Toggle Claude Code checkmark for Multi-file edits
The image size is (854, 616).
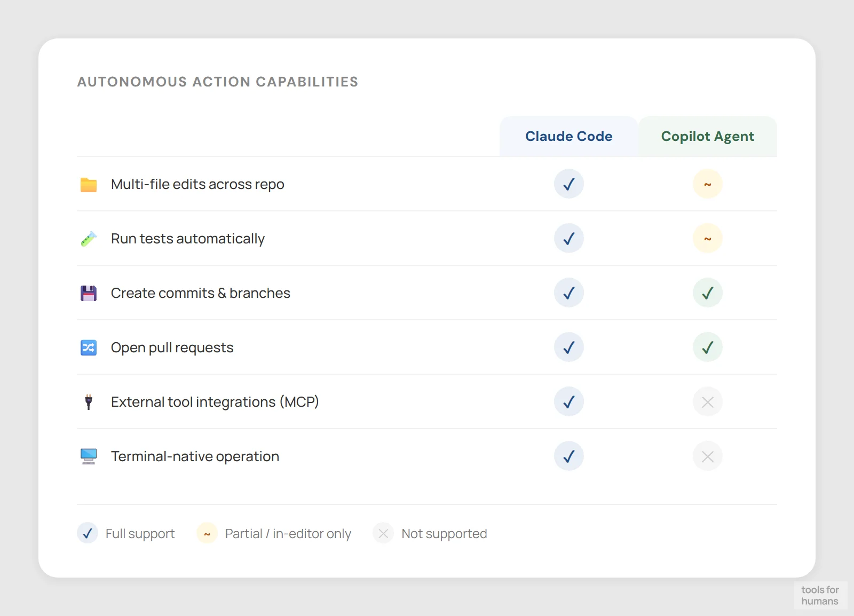click(x=568, y=184)
